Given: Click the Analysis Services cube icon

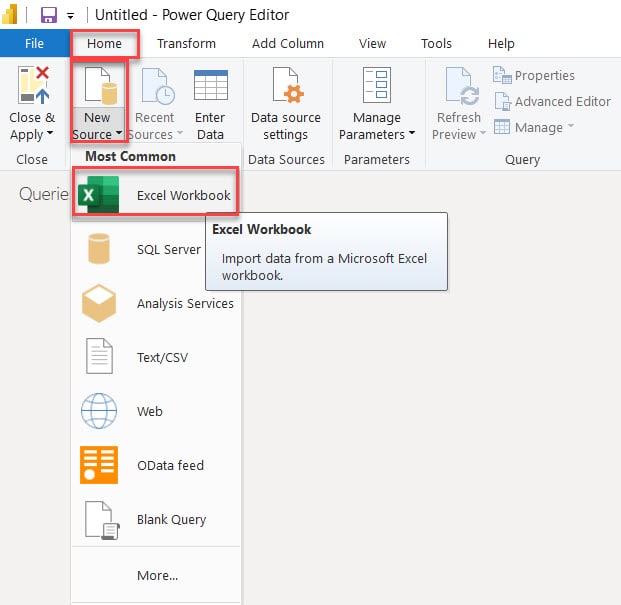Looking at the screenshot, I should click(99, 303).
